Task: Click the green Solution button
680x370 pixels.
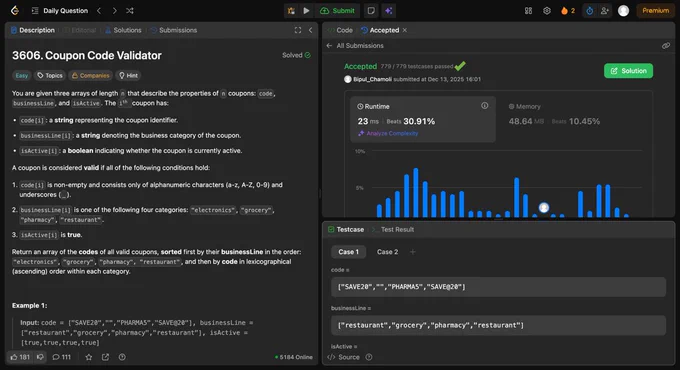Action: [x=628, y=71]
